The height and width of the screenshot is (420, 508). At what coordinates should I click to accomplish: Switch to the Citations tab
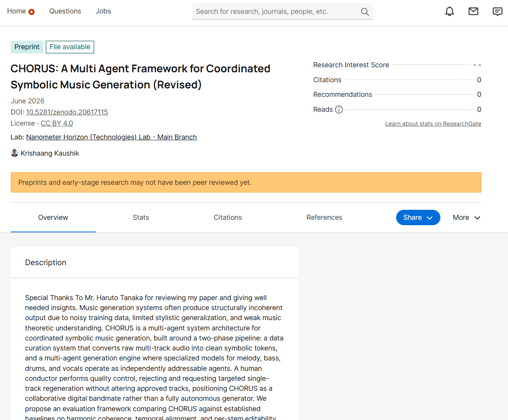pos(227,217)
